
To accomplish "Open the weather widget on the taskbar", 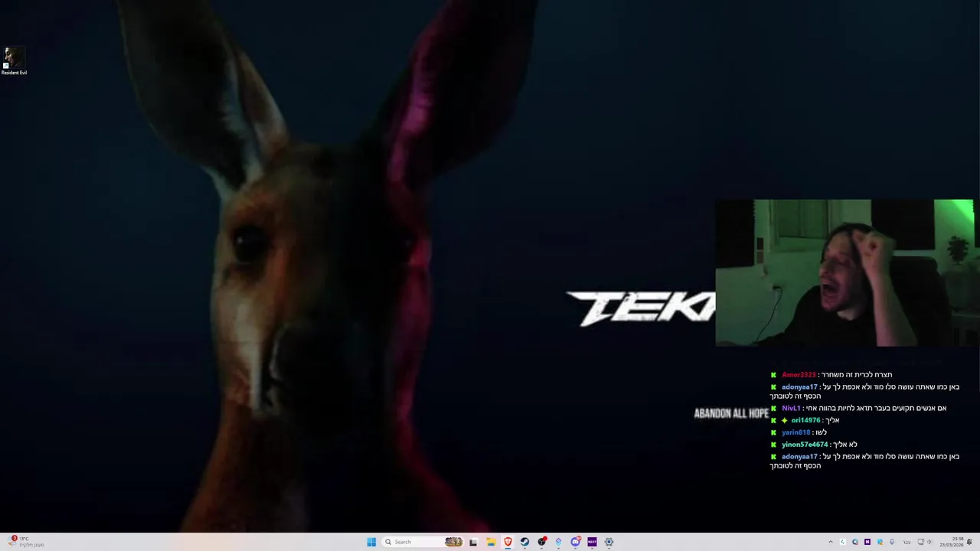I will click(24, 542).
